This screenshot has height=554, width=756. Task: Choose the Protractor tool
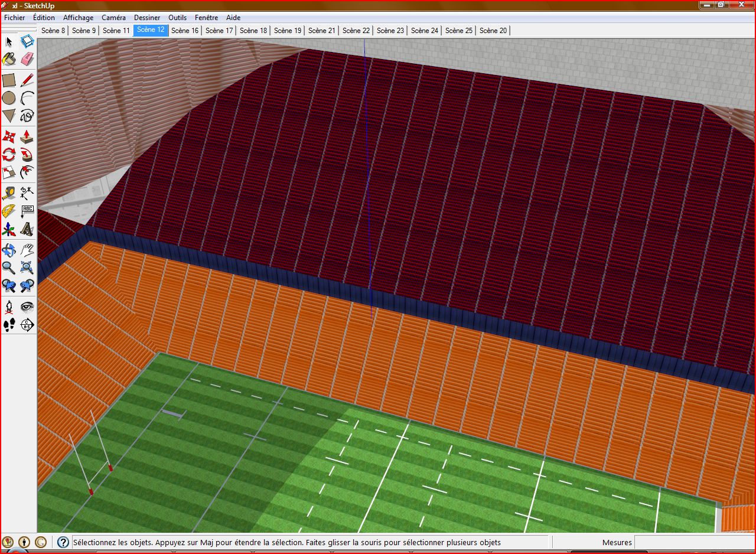point(9,211)
